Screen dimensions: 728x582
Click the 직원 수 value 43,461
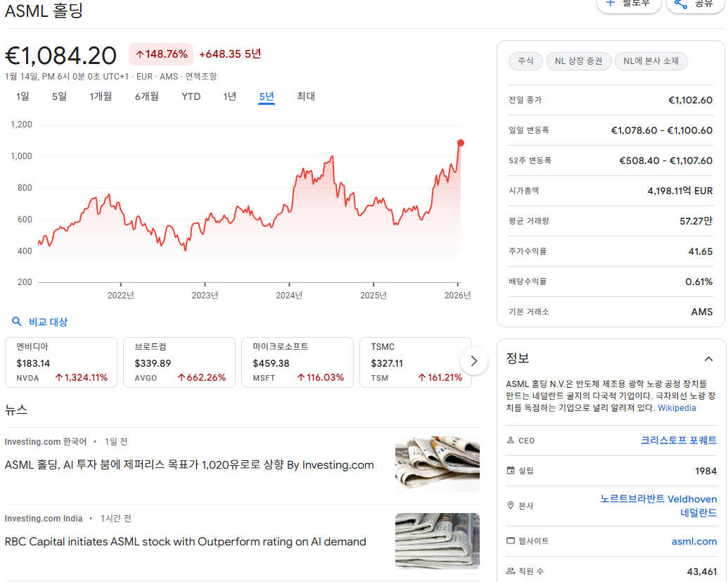click(701, 571)
